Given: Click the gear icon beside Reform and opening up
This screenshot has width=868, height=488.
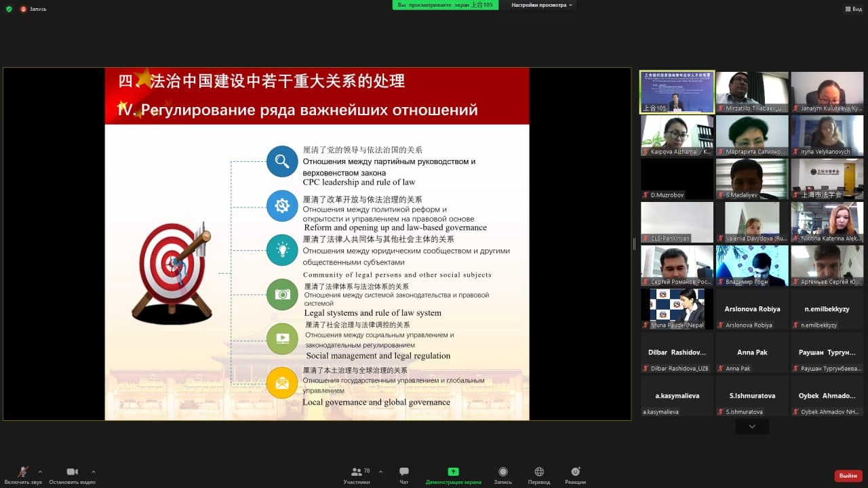Looking at the screenshot, I should [x=282, y=206].
